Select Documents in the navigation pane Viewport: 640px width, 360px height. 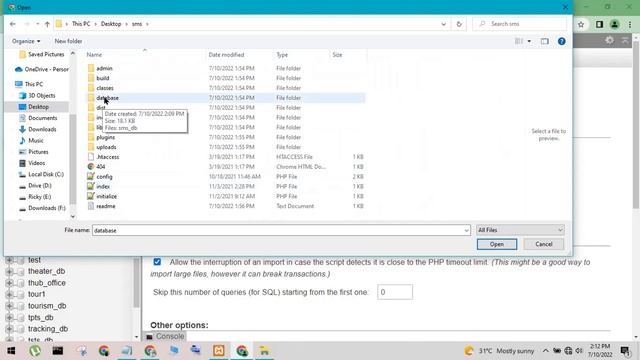tap(42, 118)
